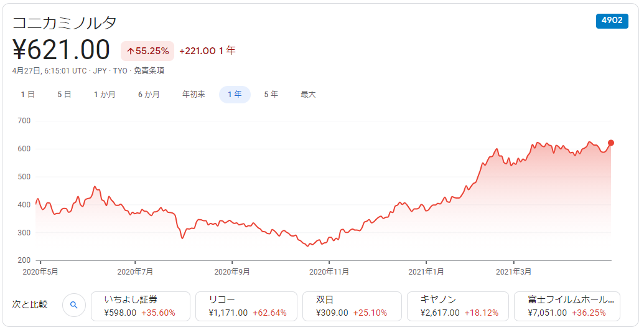Select the 1日 time range tab
Screen dimensions: 644x330
point(28,95)
